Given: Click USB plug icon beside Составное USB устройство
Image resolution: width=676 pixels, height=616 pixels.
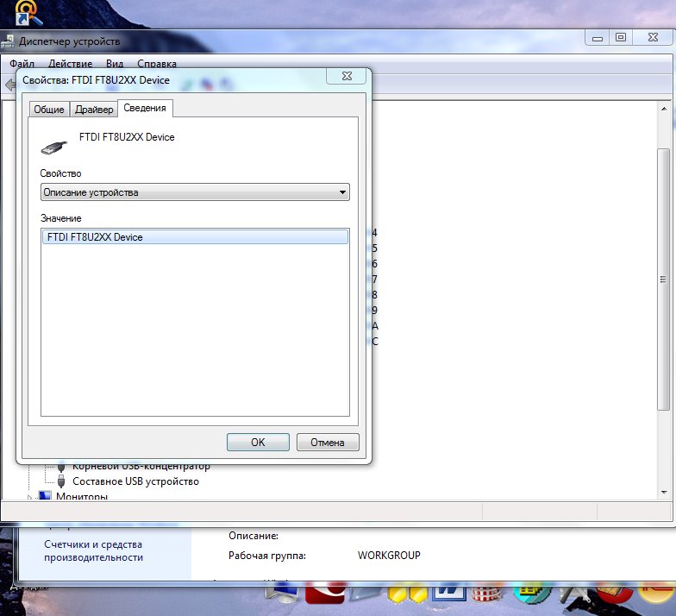Looking at the screenshot, I should tap(61, 481).
